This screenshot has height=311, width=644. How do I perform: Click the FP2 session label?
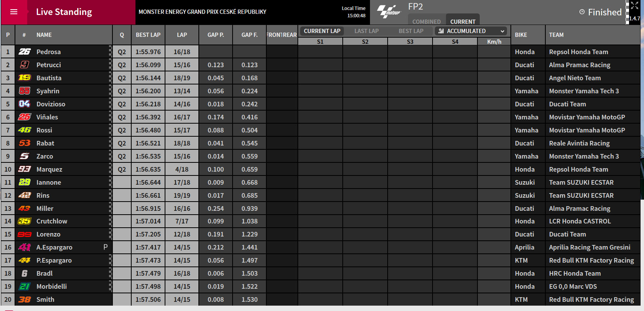pyautogui.click(x=415, y=7)
